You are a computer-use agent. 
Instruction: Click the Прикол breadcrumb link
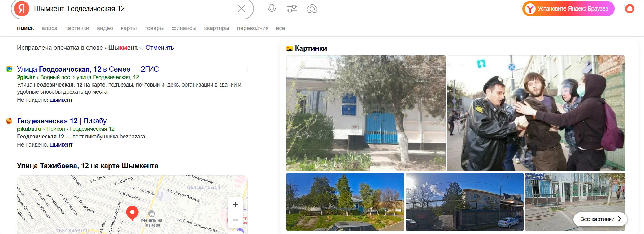pos(56,129)
